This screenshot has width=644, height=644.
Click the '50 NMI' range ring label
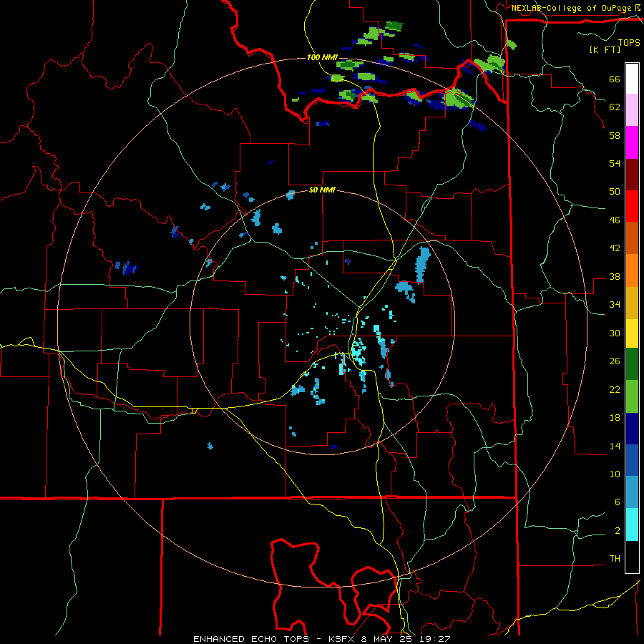(322, 190)
